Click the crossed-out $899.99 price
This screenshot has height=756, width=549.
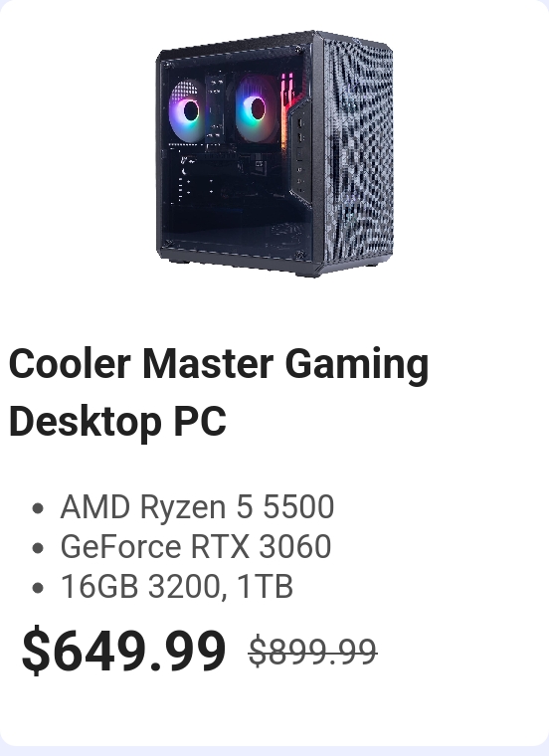313,652
